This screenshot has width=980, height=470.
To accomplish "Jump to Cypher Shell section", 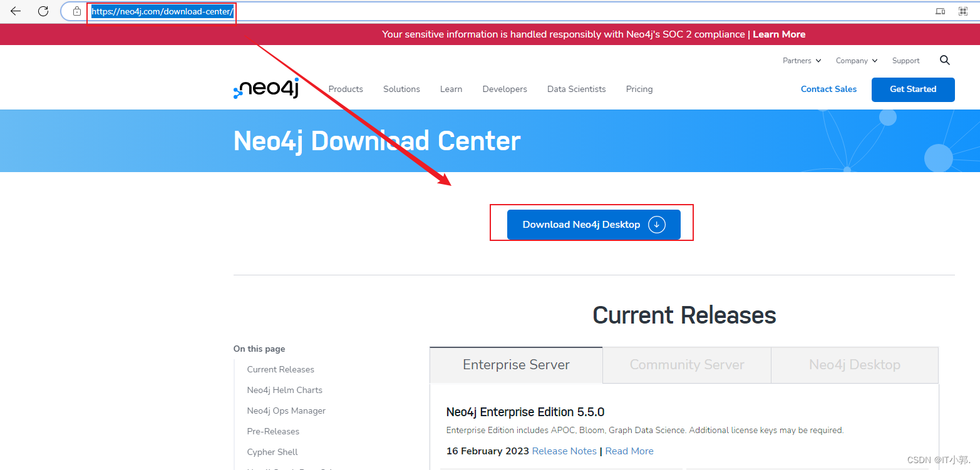I will coord(272,452).
